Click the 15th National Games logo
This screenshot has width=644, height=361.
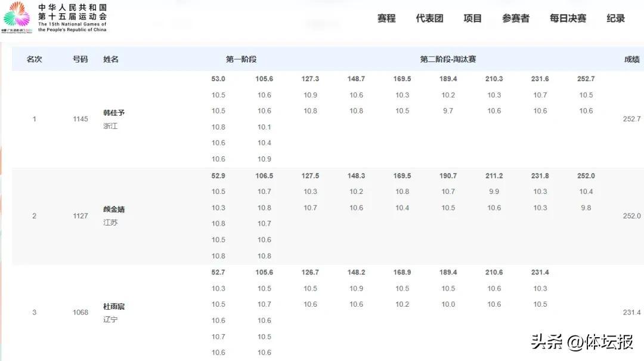(54, 17)
